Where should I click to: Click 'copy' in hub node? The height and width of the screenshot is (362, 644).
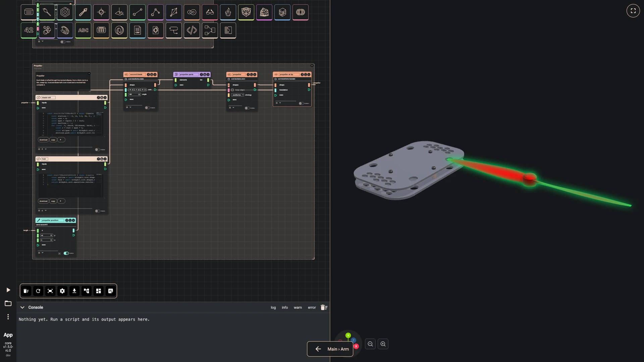(x=53, y=201)
